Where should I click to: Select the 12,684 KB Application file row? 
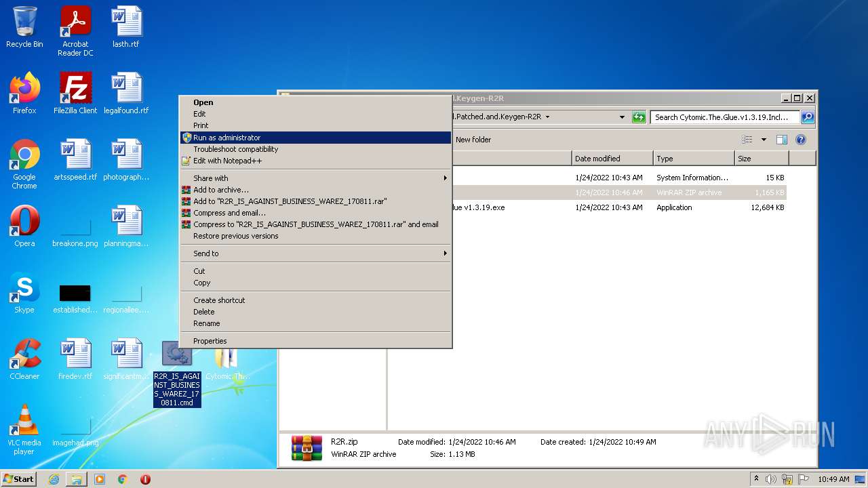coord(618,207)
